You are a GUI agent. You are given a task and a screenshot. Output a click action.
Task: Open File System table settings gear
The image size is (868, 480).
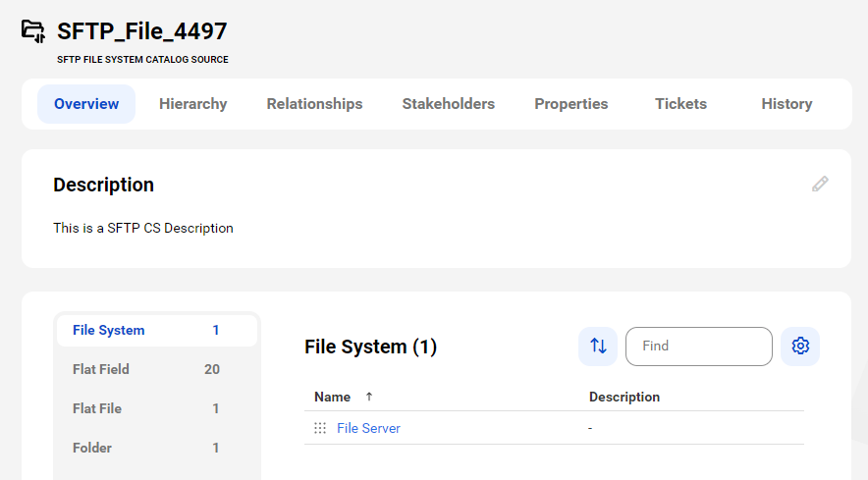(800, 347)
